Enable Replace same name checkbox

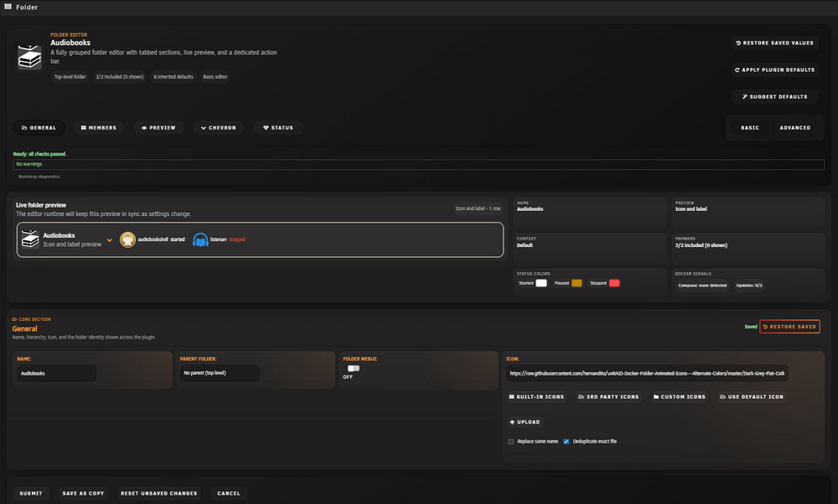pyautogui.click(x=511, y=441)
